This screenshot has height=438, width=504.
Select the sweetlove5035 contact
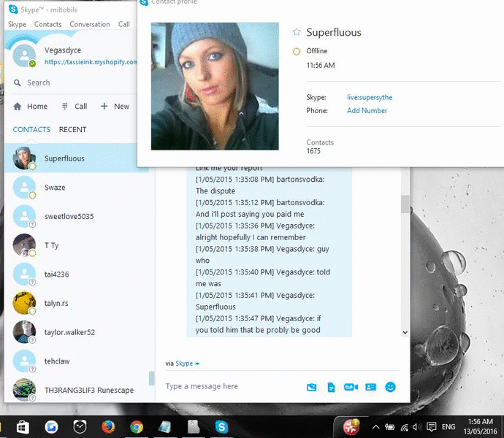pyautogui.click(x=77, y=216)
